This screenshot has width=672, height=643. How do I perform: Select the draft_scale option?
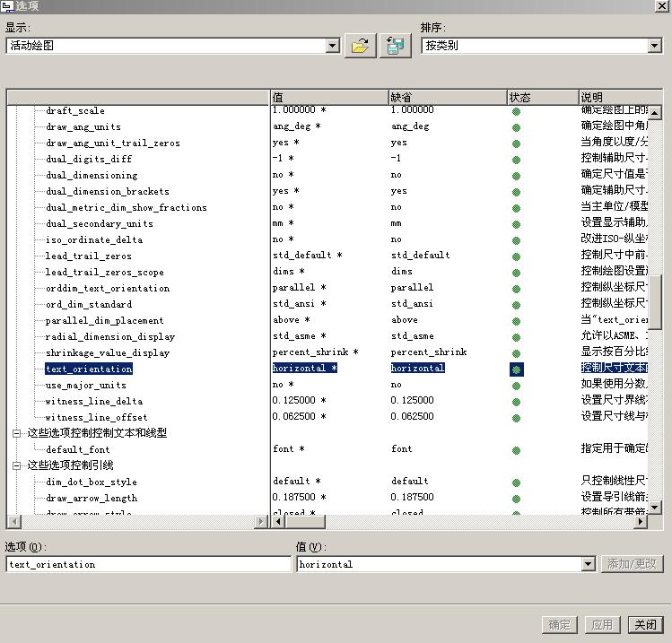coord(75,110)
